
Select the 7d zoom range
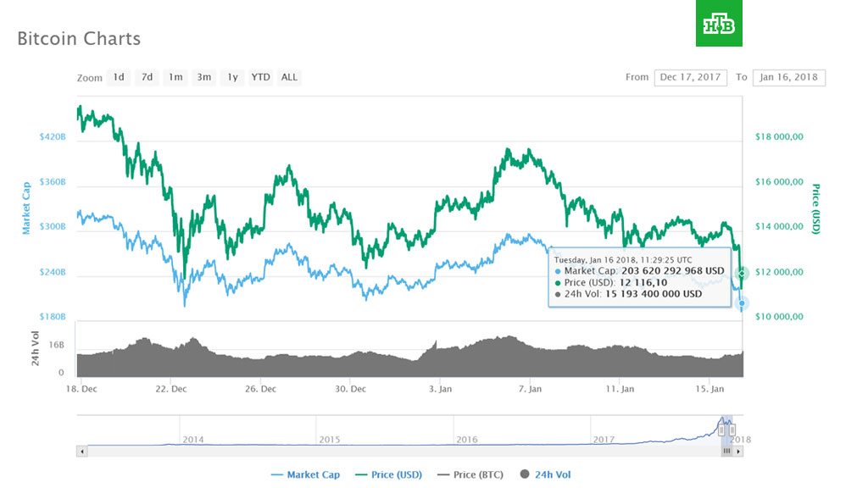[147, 77]
